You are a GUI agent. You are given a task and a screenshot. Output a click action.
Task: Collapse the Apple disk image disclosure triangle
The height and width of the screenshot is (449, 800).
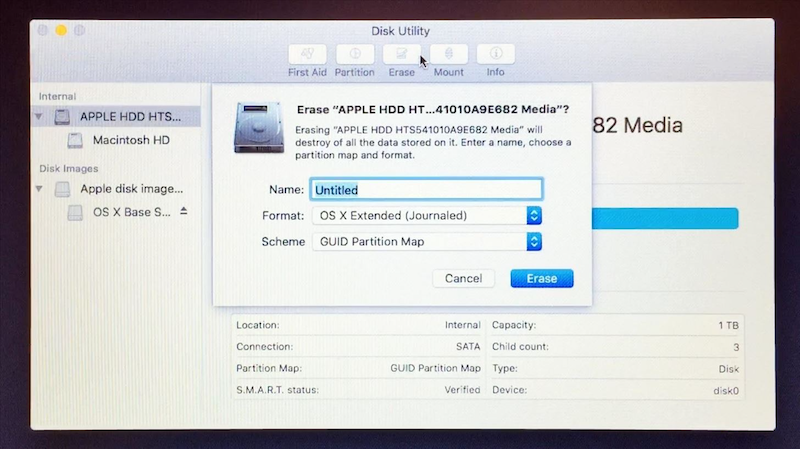point(39,188)
